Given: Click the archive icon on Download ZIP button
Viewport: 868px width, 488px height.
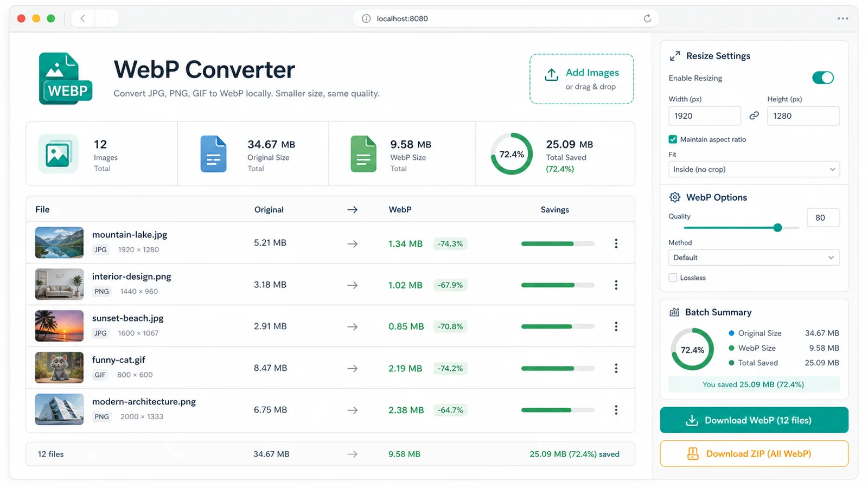Looking at the screenshot, I should click(x=693, y=454).
